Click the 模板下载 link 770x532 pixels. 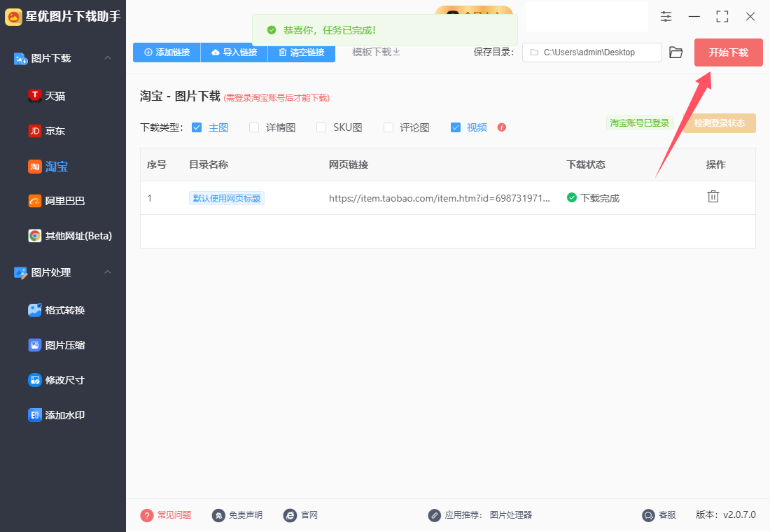click(x=376, y=52)
